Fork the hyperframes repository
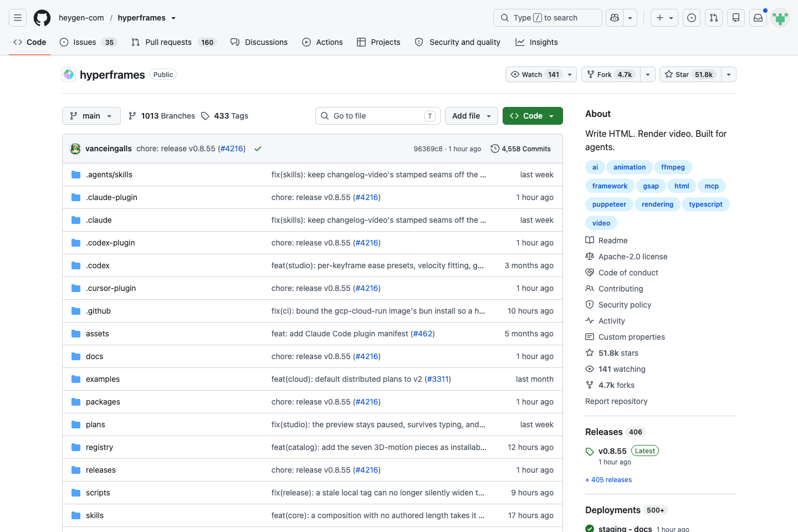Screen dimensions: 798x532 611,74
